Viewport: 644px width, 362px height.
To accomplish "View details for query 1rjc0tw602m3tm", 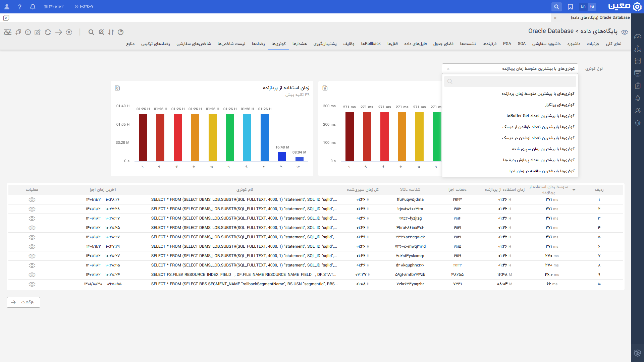I will [32, 209].
